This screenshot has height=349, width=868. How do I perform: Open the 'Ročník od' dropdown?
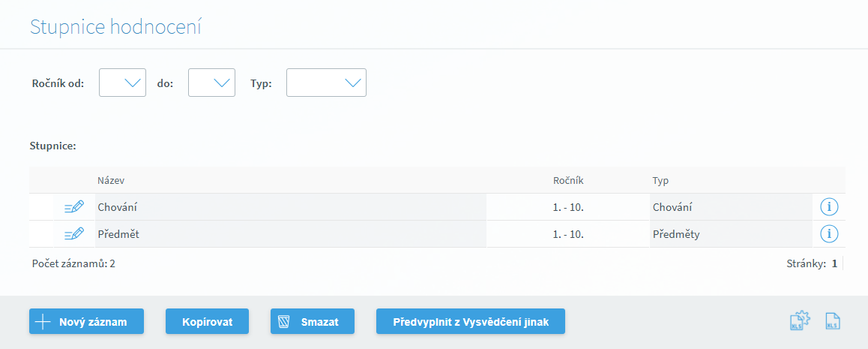(122, 83)
